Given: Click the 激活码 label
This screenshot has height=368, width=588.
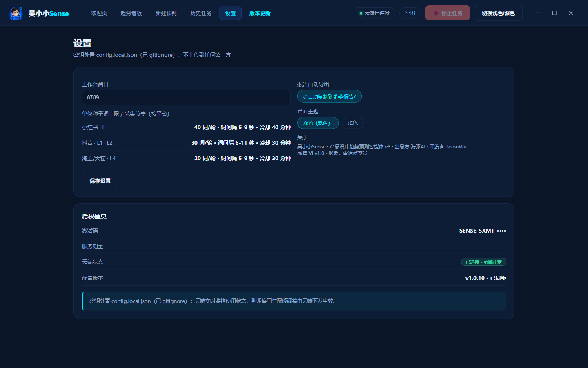Looking at the screenshot, I should point(90,231).
